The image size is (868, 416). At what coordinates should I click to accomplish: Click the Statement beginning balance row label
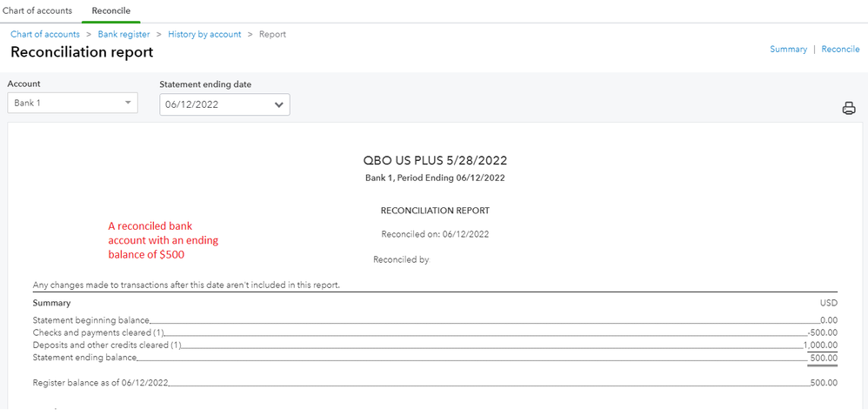(90, 320)
